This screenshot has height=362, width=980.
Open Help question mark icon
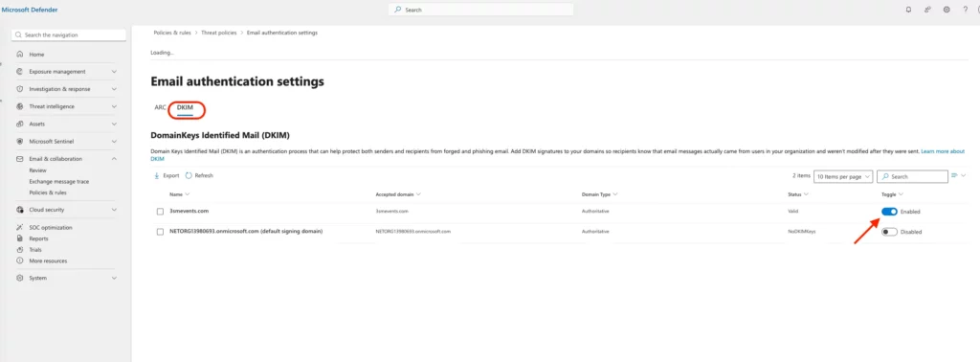pyautogui.click(x=965, y=10)
